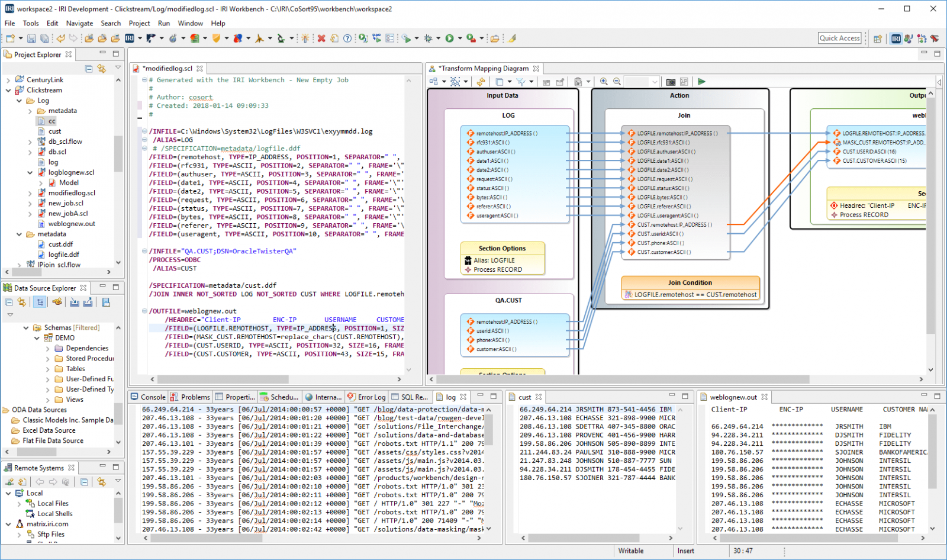Screen dimensions: 947x560
Task: Click the Open Perspective icon near Quick Access
Action: click(878, 38)
